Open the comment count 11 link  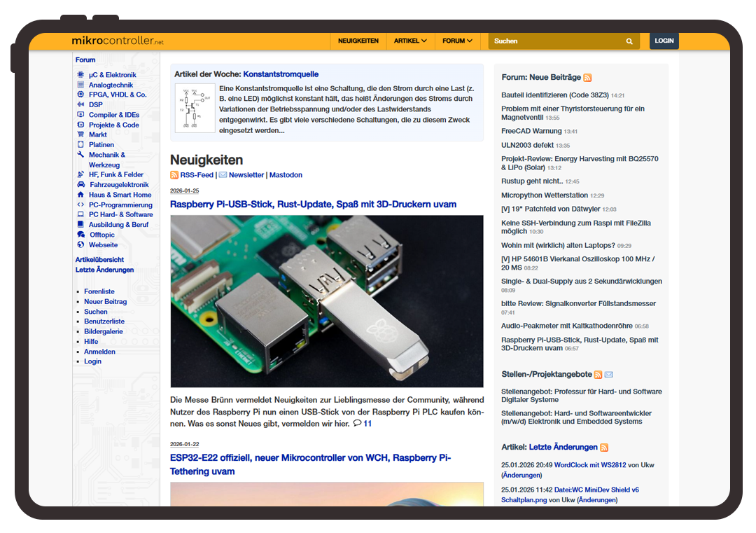point(367,424)
